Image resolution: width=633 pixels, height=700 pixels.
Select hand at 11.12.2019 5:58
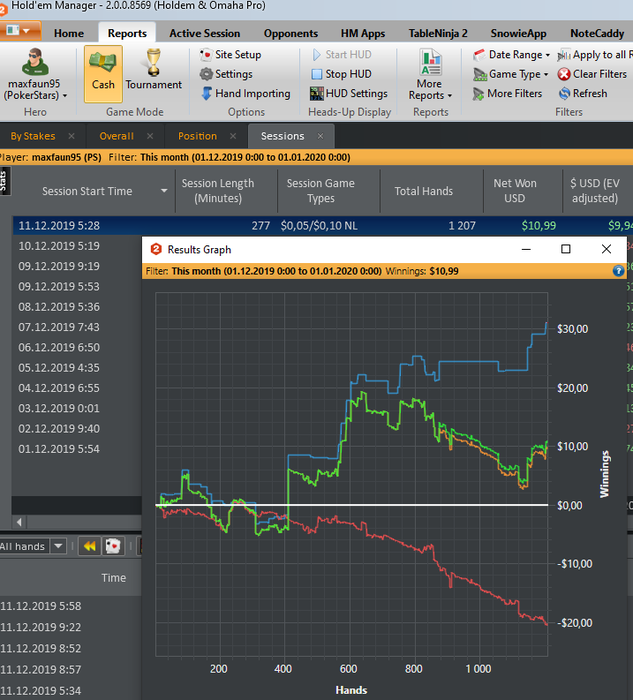click(41, 606)
